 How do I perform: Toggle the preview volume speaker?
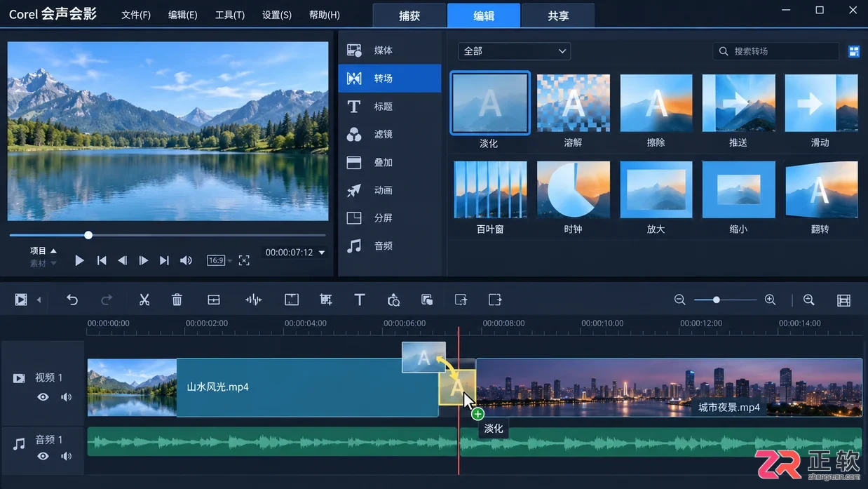[x=186, y=260]
